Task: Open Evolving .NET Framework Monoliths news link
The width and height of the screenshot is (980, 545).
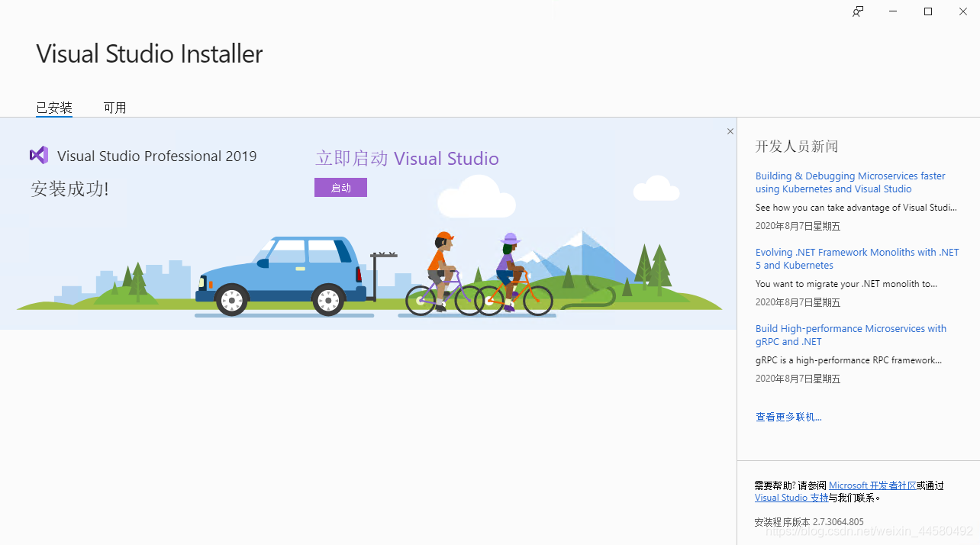Action: 857,259
